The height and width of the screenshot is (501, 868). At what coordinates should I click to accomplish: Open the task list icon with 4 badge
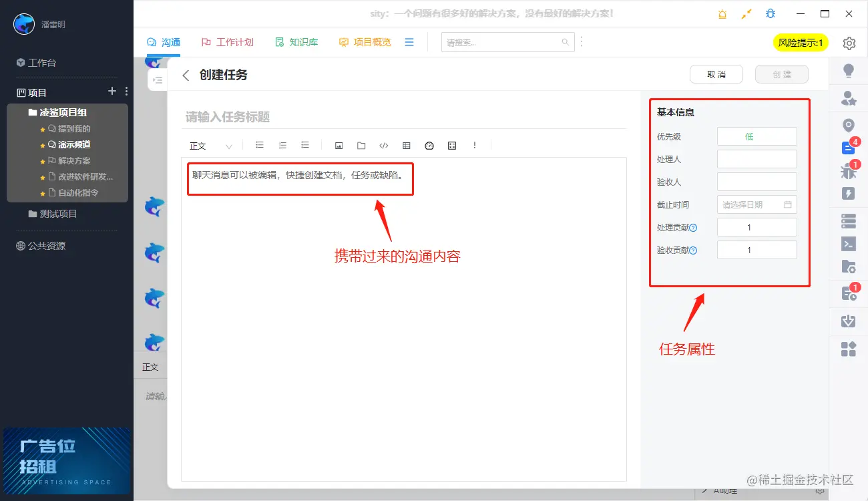click(x=849, y=148)
